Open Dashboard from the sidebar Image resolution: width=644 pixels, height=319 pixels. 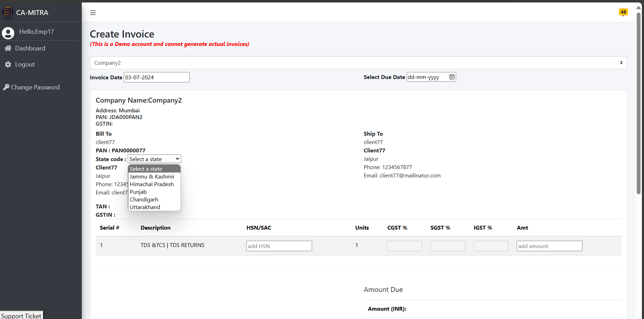(30, 48)
